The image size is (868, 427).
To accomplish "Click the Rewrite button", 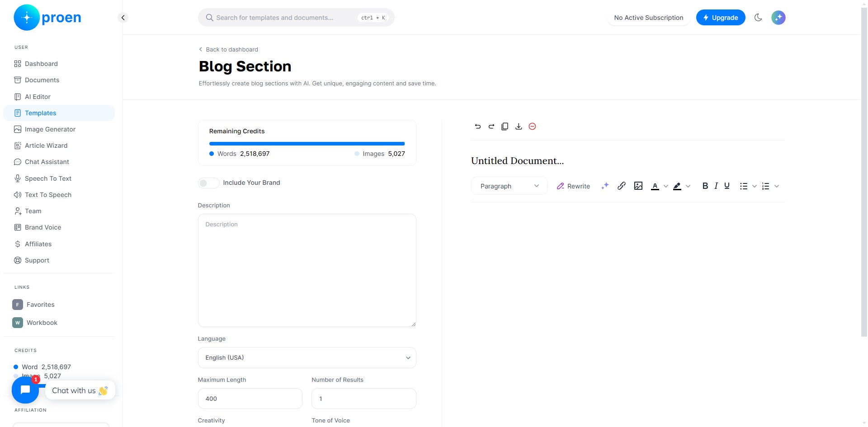I will click(x=573, y=186).
